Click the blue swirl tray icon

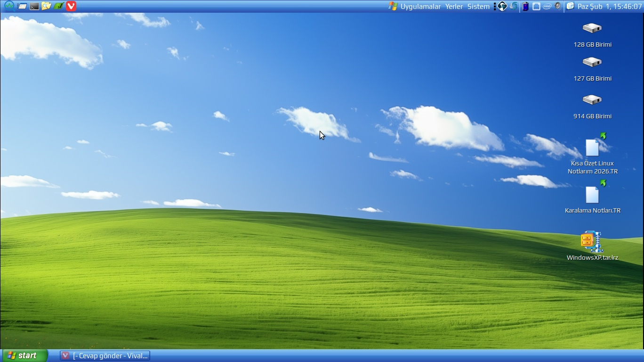tap(514, 6)
